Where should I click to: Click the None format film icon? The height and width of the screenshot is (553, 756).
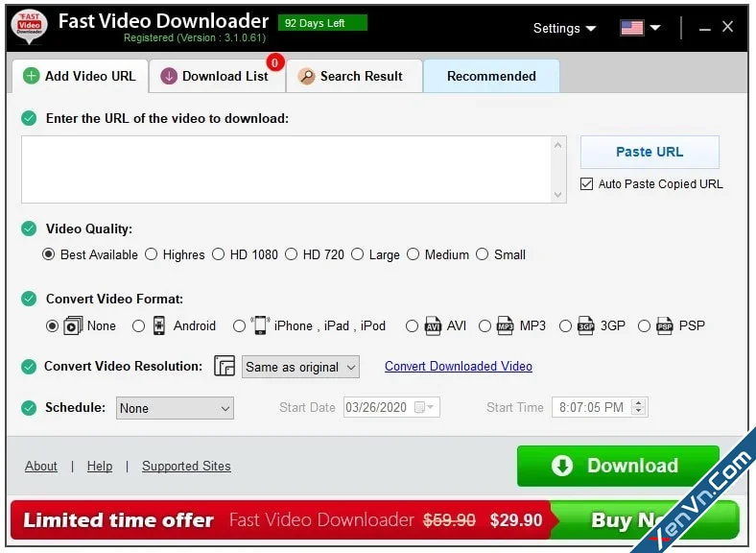(x=73, y=325)
